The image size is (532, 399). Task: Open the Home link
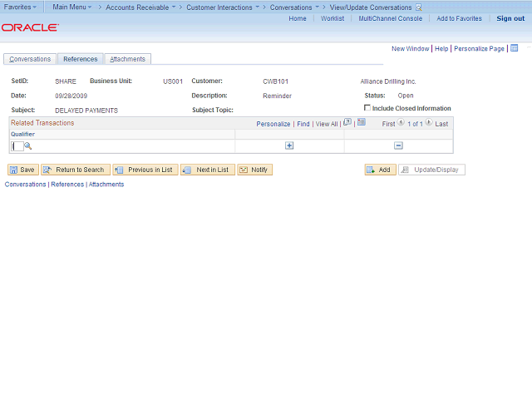[x=298, y=18]
